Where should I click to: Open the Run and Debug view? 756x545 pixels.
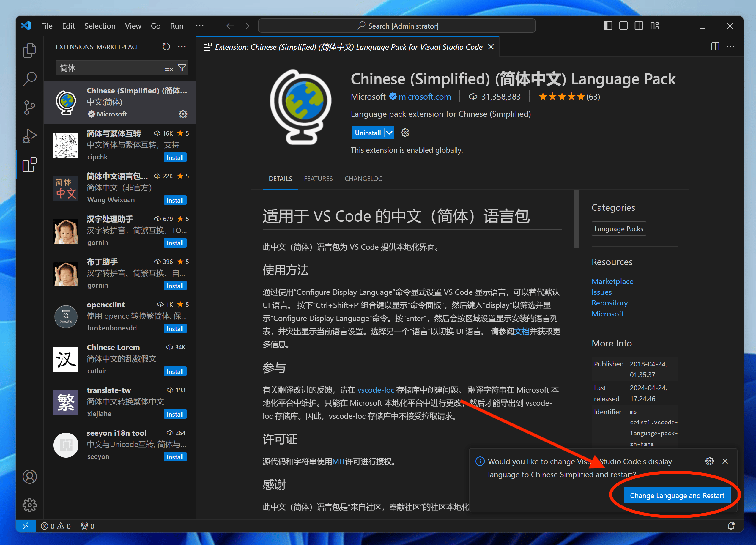click(x=29, y=136)
